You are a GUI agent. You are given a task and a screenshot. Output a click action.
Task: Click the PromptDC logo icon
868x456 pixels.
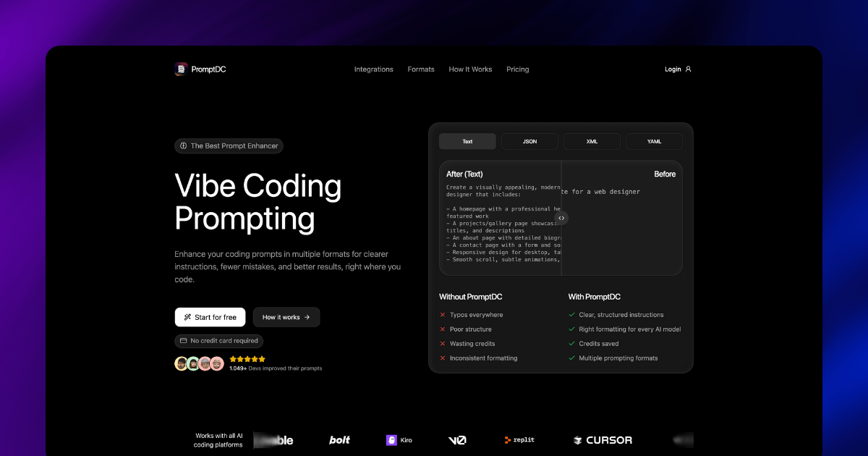point(180,69)
